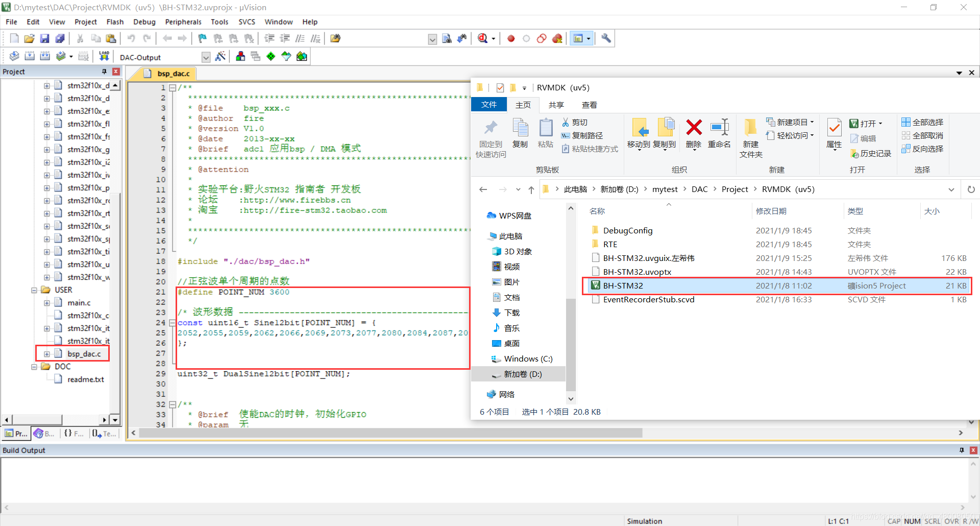The height and width of the screenshot is (526, 980).
Task: Insert a bookmark with the flag icon
Action: pos(203,38)
